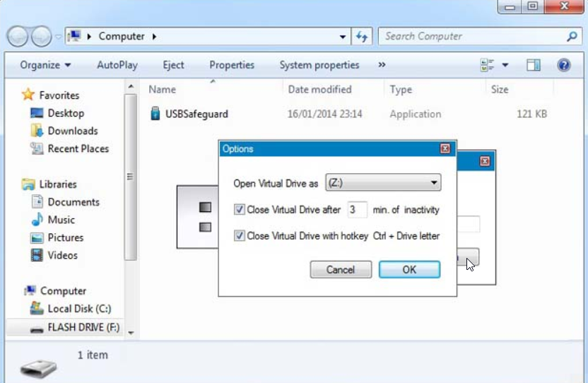This screenshot has width=588, height=383.
Task: Open the address bar history dropdown
Action: (x=342, y=37)
